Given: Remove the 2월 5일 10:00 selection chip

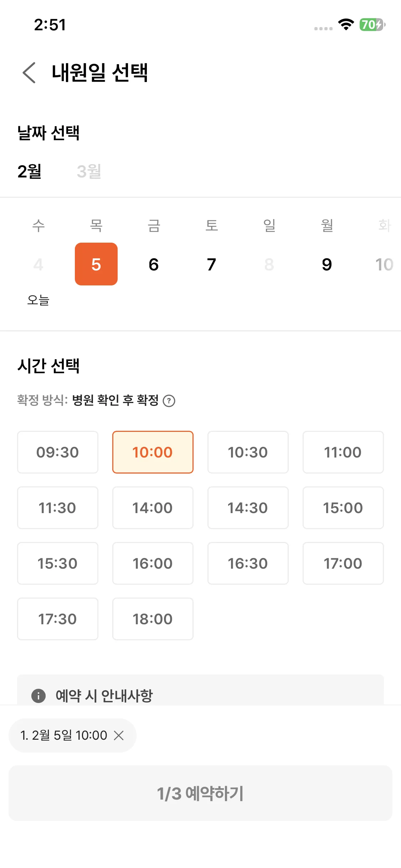Looking at the screenshot, I should pyautogui.click(x=119, y=735).
